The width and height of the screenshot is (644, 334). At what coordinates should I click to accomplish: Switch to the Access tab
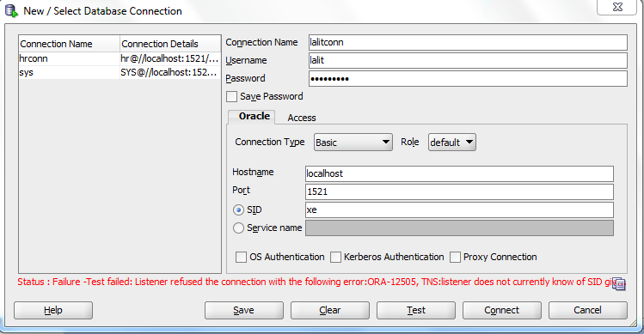(302, 118)
